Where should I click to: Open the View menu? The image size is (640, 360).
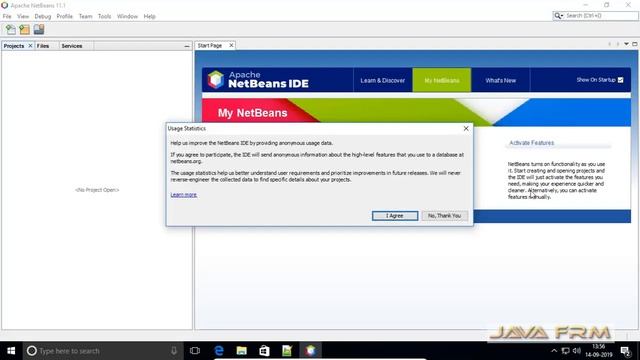[23, 16]
